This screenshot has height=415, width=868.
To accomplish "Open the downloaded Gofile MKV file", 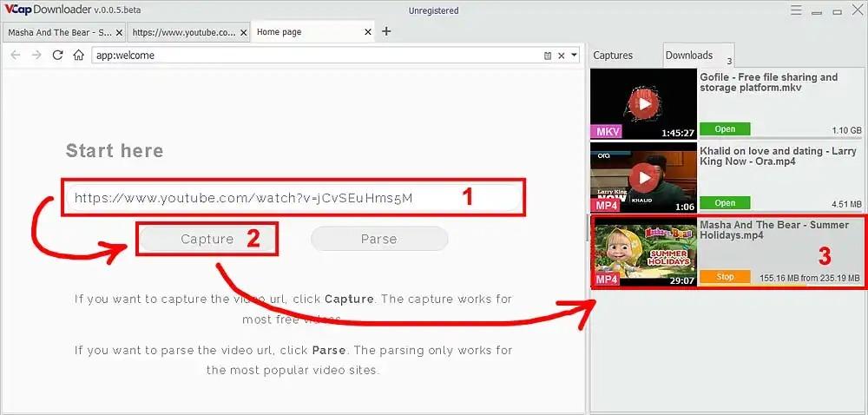I will tap(725, 129).
